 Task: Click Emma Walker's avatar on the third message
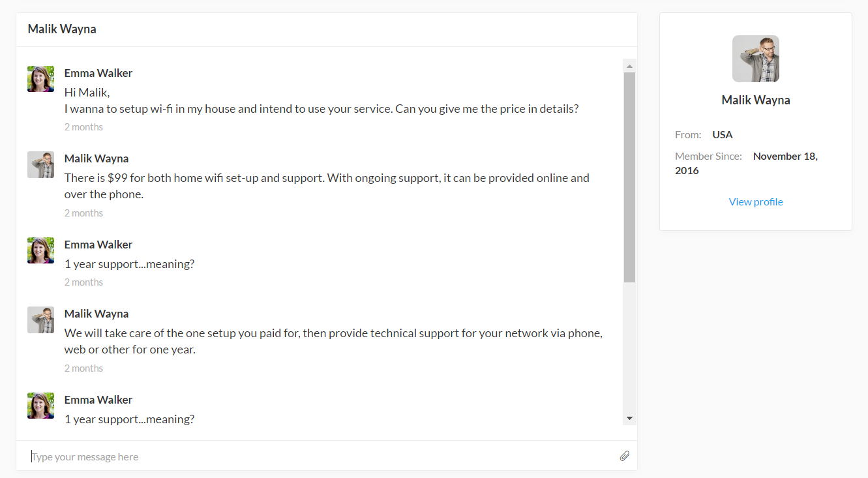[40, 251]
